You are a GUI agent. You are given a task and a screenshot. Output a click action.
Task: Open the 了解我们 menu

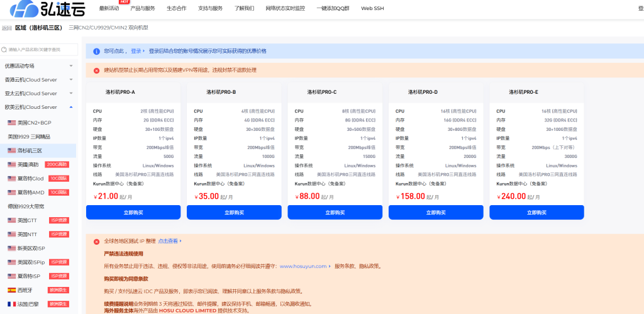[x=245, y=8]
